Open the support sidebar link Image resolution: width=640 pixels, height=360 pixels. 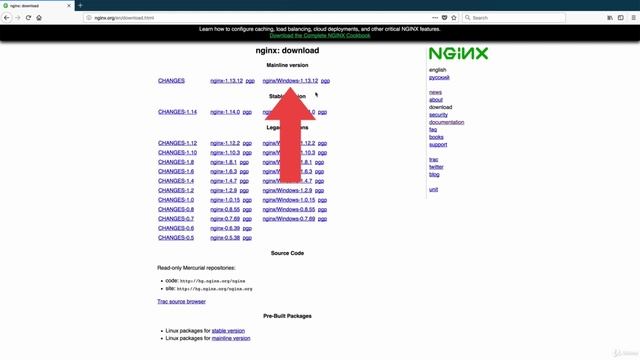438,145
